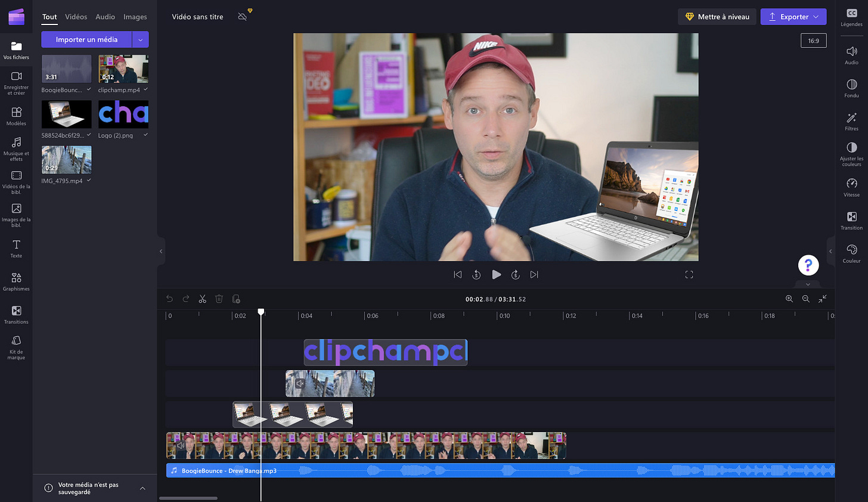This screenshot has width=868, height=502.
Task: Select the Tout media tab
Action: (x=49, y=17)
